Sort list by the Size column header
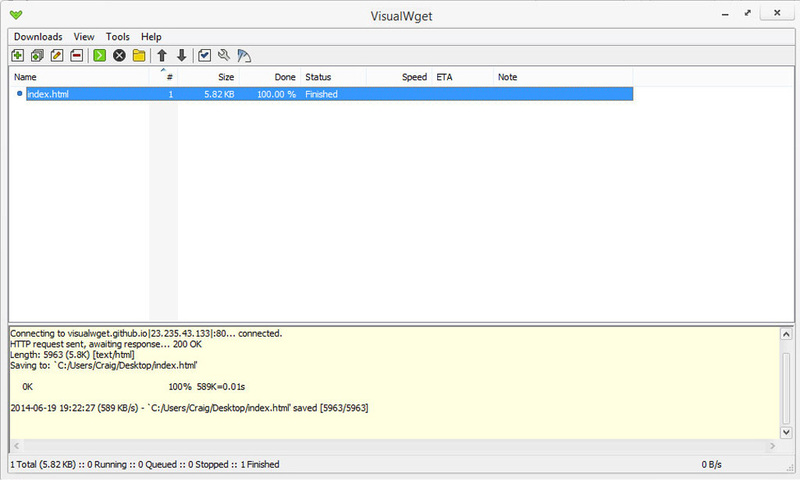The height and width of the screenshot is (480, 800). point(208,77)
